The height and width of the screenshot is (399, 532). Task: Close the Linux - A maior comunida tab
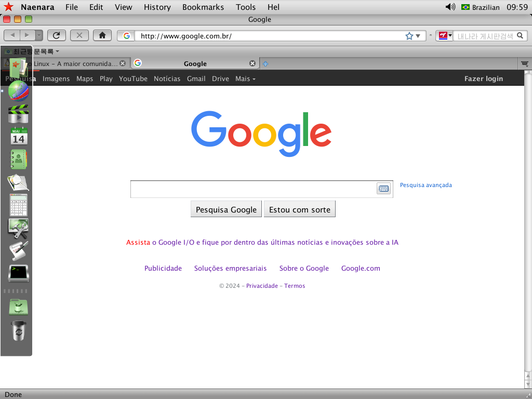tap(123, 63)
